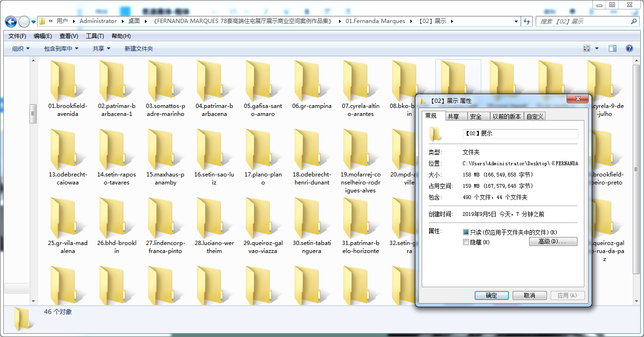The image size is (644, 337).
Task: Open the help question mark icon
Action: point(629,48)
